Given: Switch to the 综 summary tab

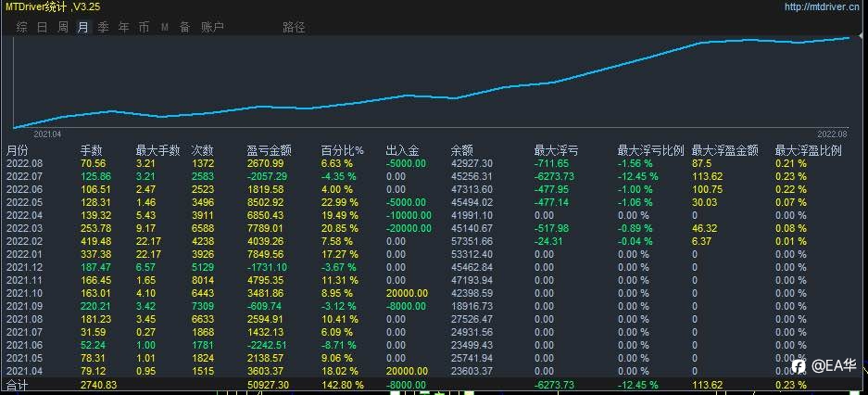Looking at the screenshot, I should tap(21, 27).
